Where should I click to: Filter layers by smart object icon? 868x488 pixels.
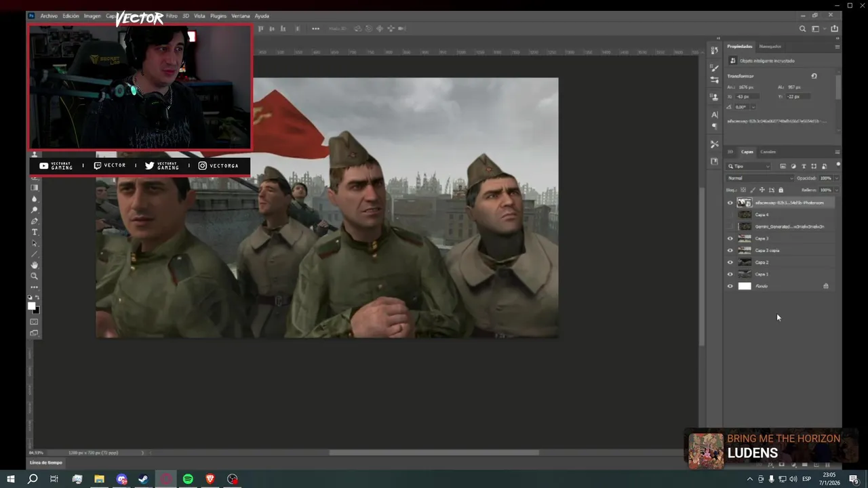click(x=824, y=166)
